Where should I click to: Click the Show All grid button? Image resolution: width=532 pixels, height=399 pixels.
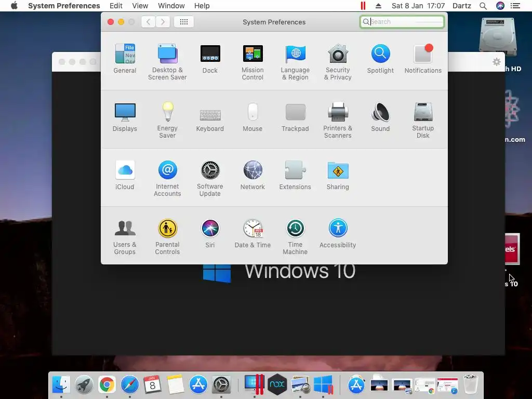(x=183, y=22)
